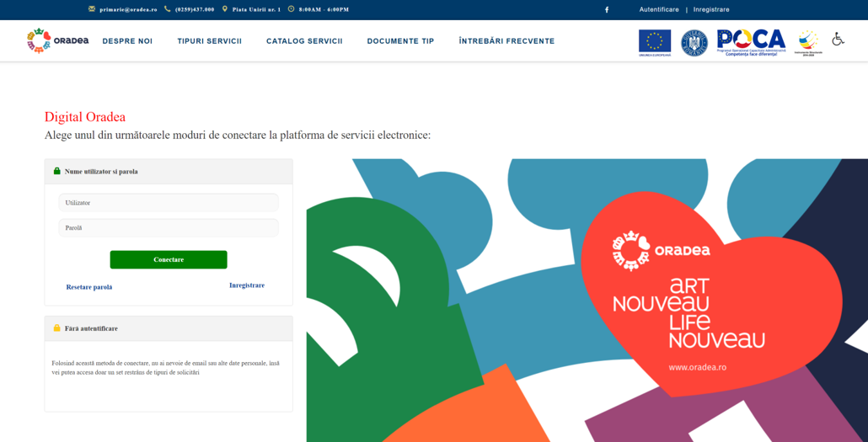
Task: Click Autentificare in the top bar
Action: (x=659, y=10)
